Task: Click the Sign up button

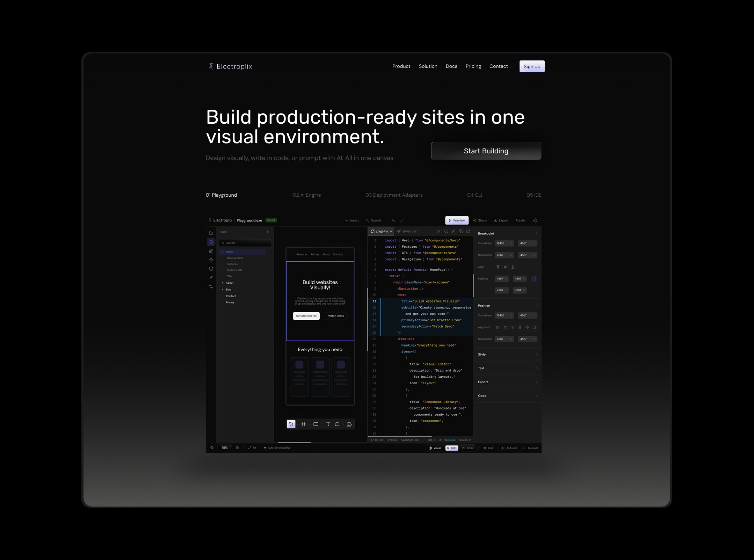Action: tap(531, 66)
